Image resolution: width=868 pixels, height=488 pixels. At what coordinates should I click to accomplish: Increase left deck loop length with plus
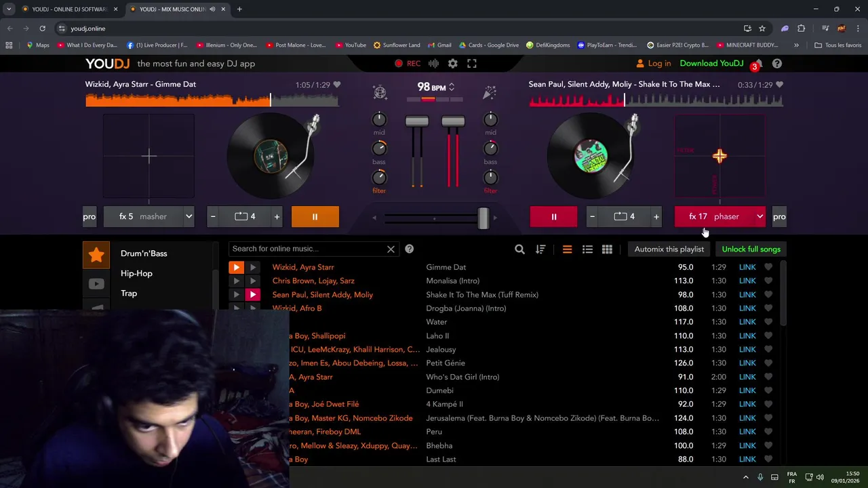pyautogui.click(x=277, y=216)
